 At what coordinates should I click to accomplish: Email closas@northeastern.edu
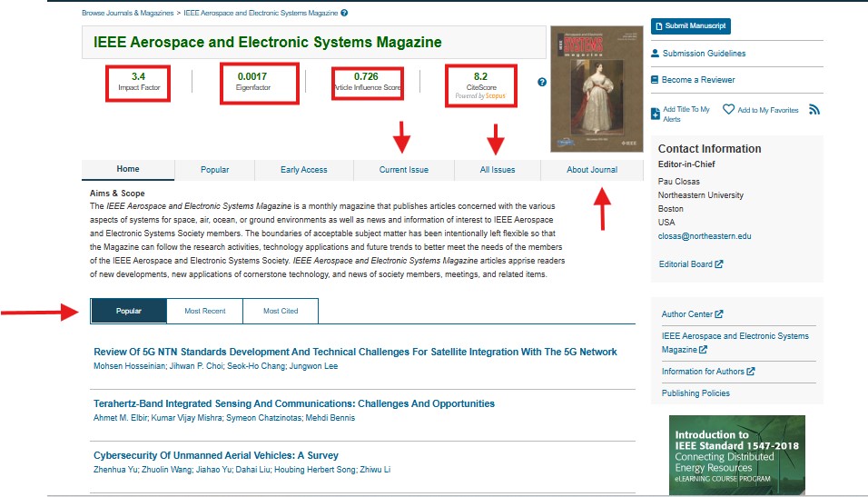tap(705, 236)
